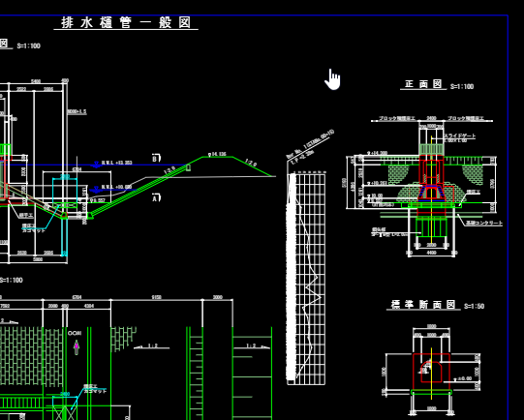Click the 正面図 view title
524x420 pixels.
pos(423,84)
